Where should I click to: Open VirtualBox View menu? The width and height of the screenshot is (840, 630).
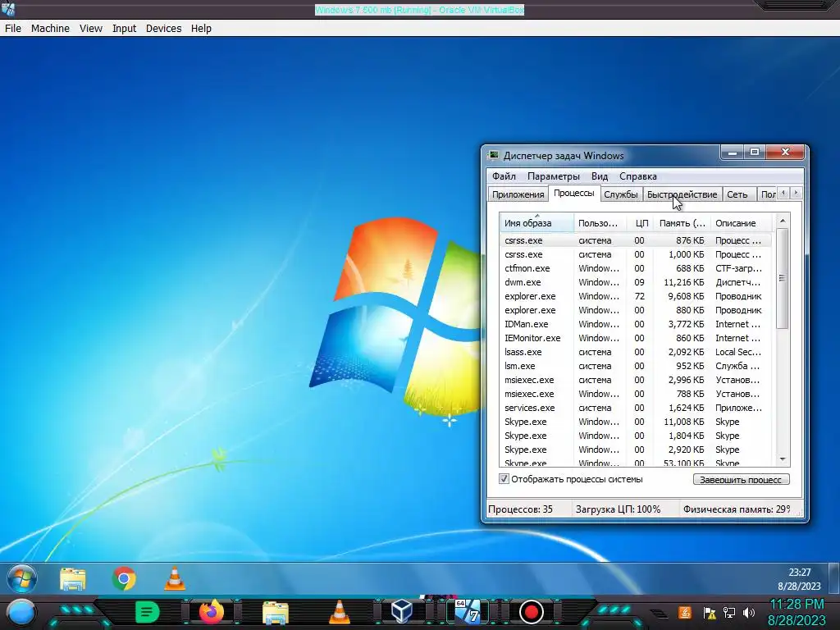click(x=91, y=29)
